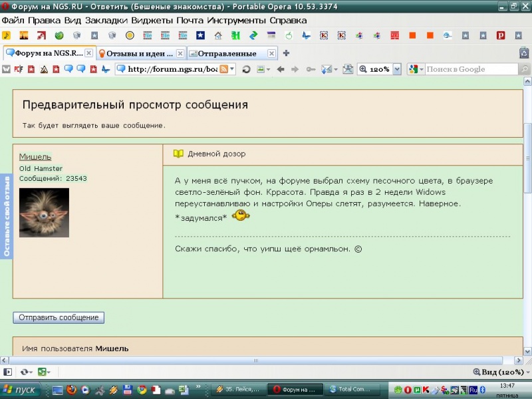Click the closed tabs trash icon
Image resolution: width=532 pixels, height=399 pixels.
[x=524, y=53]
